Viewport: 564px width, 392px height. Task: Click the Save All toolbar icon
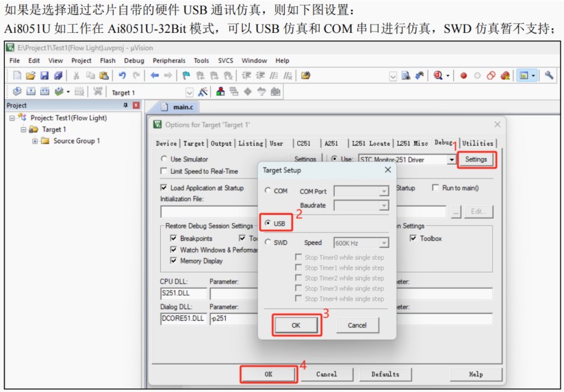tap(58, 75)
